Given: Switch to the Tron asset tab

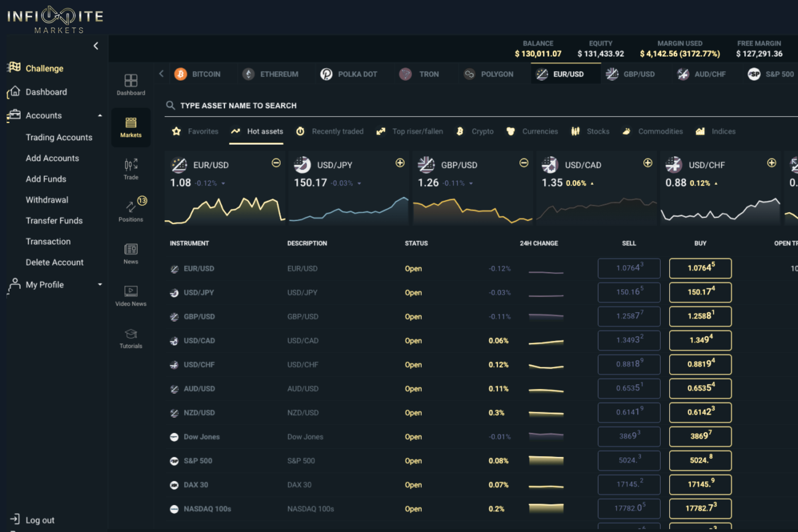Looking at the screenshot, I should pyautogui.click(x=419, y=74).
